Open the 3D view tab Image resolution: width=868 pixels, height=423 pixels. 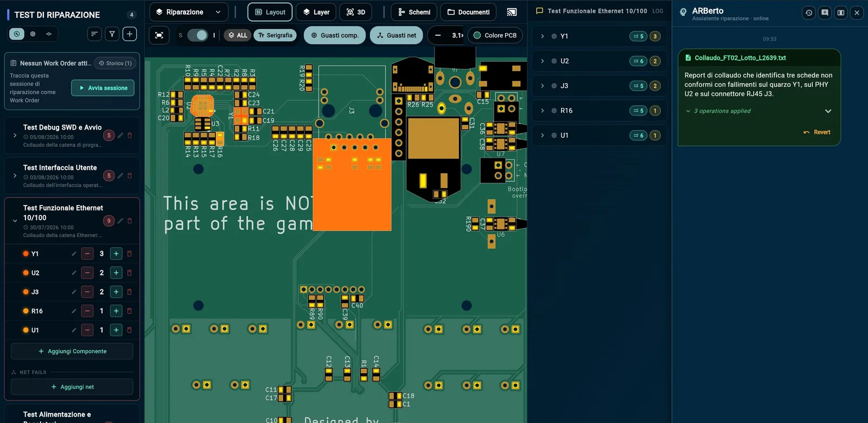356,12
